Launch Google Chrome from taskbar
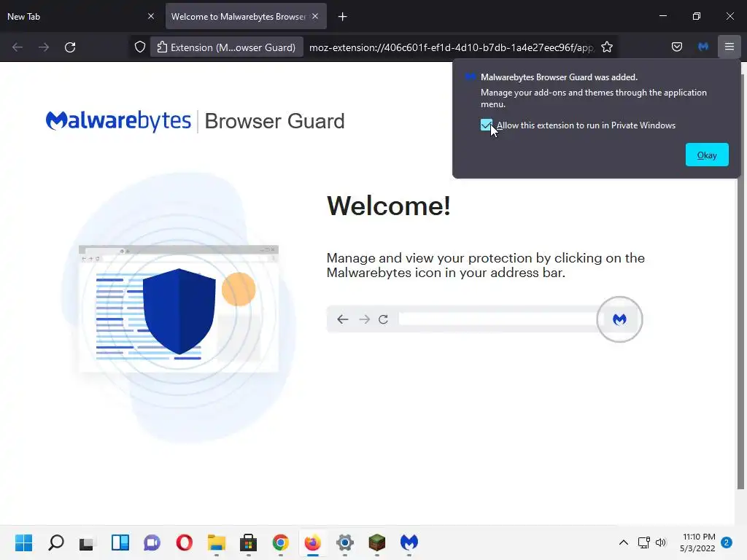Viewport: 747px width, 560px height. (x=281, y=542)
